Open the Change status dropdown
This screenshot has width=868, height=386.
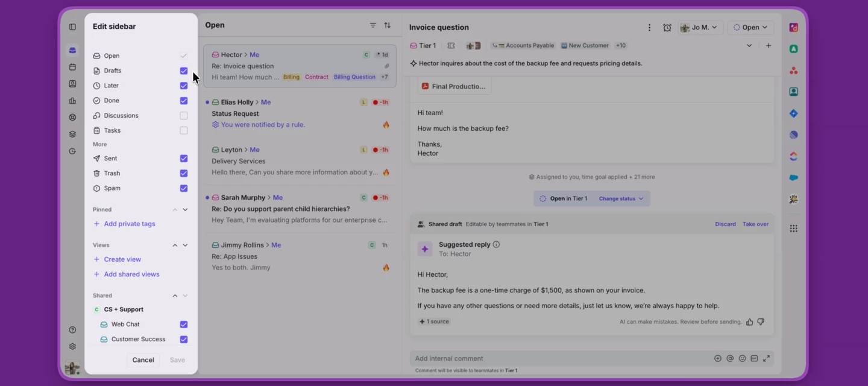[621, 199]
